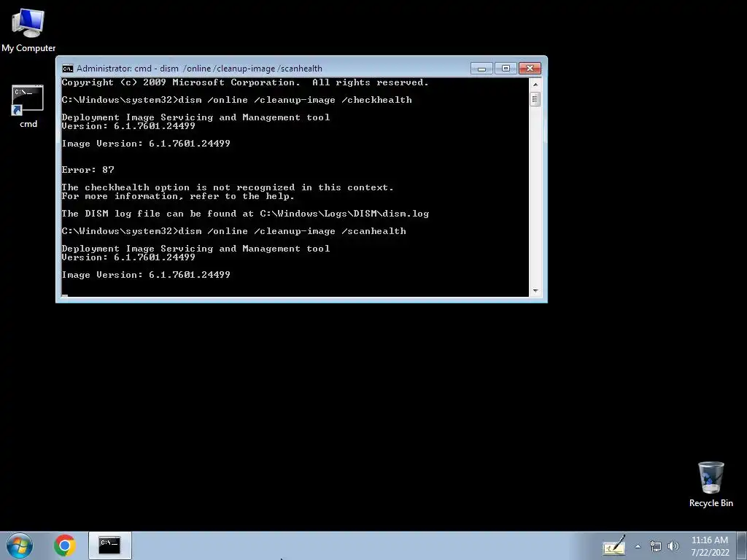Click the first 'Deployment Image Servicing' line
Image resolution: width=747 pixels, height=560 pixels.
[x=196, y=117]
